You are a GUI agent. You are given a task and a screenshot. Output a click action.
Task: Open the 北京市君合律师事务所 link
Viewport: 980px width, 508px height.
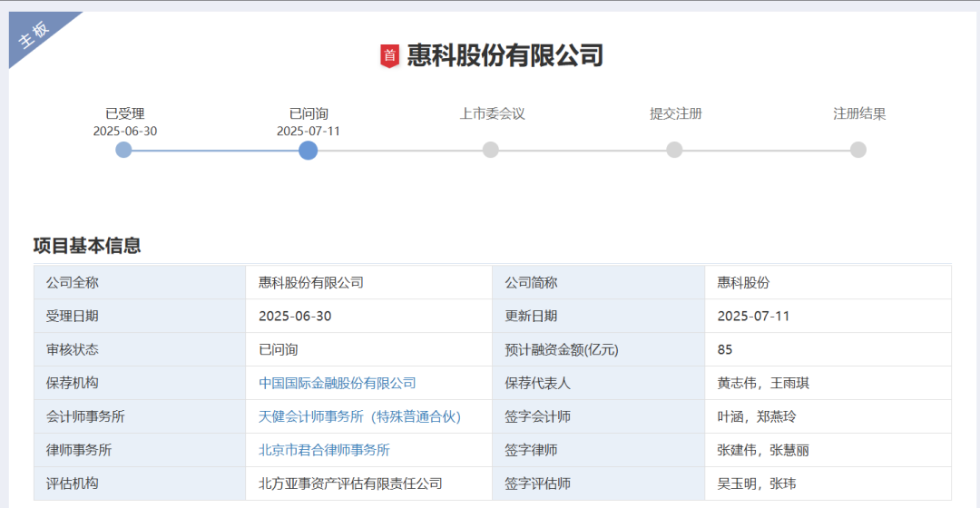tap(324, 450)
